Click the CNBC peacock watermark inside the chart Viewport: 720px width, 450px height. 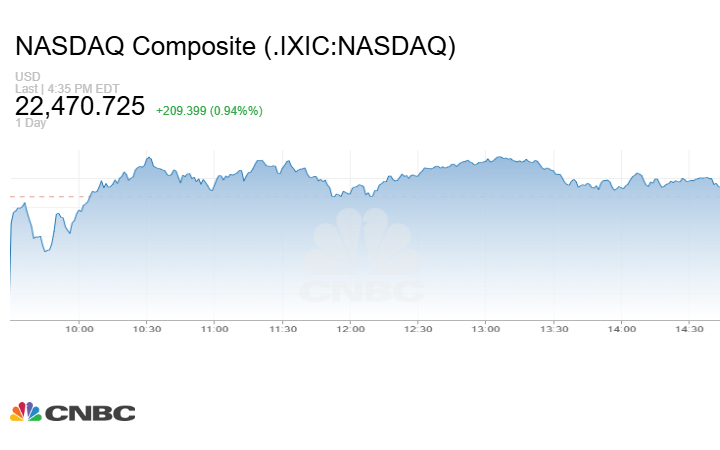tap(362, 263)
